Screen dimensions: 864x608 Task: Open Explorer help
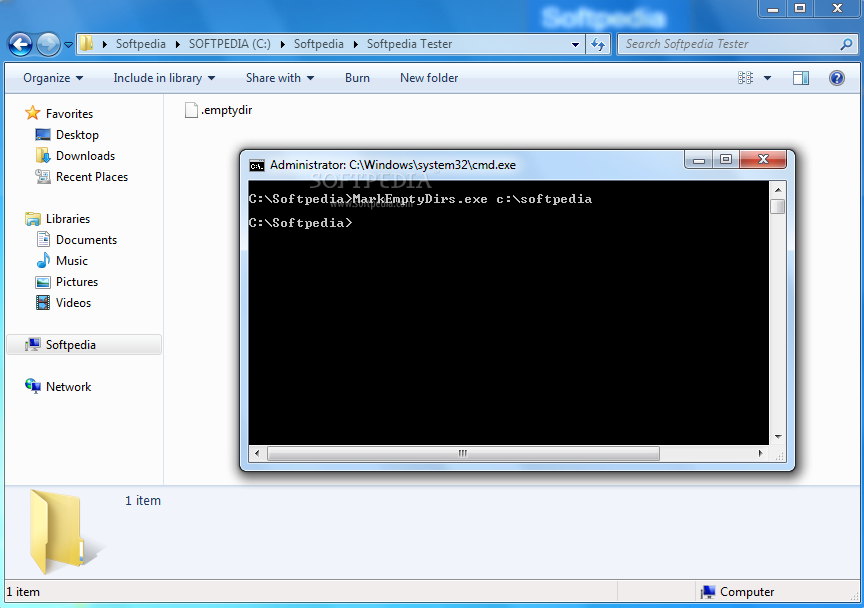point(836,78)
